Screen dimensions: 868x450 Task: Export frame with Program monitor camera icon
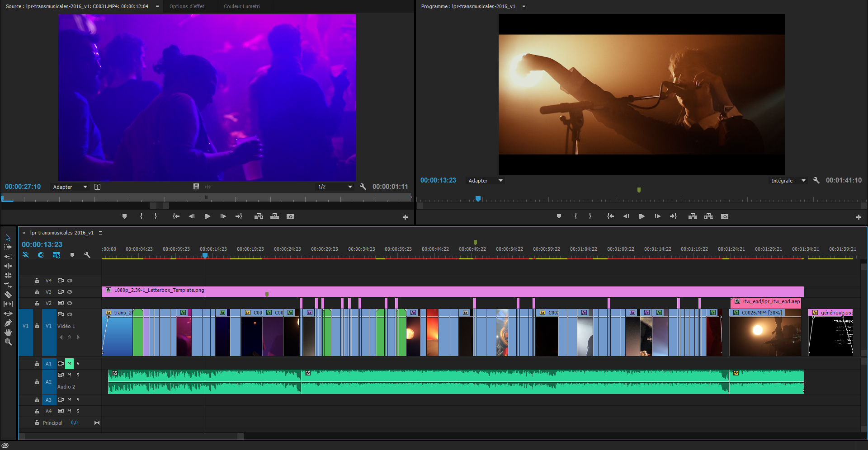pyautogui.click(x=725, y=216)
